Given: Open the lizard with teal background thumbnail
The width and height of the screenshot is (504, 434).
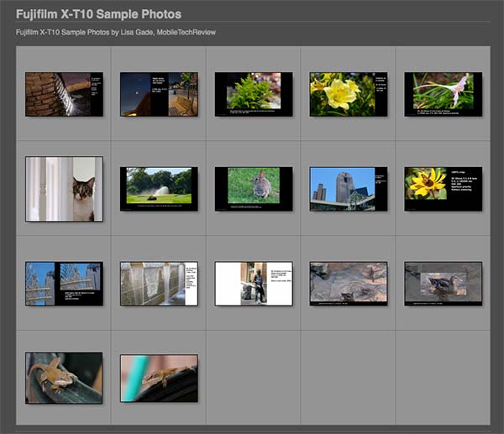Looking at the screenshot, I should click(x=159, y=378).
